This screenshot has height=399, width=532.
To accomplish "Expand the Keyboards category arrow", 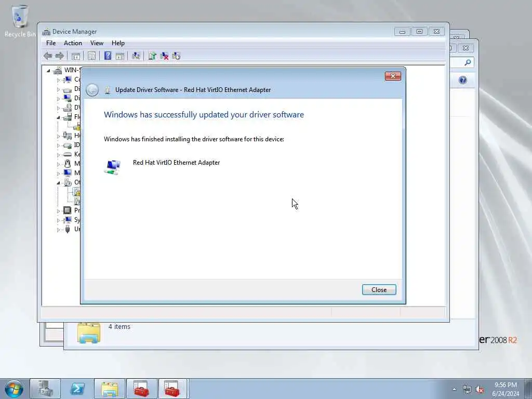I will click(58, 155).
